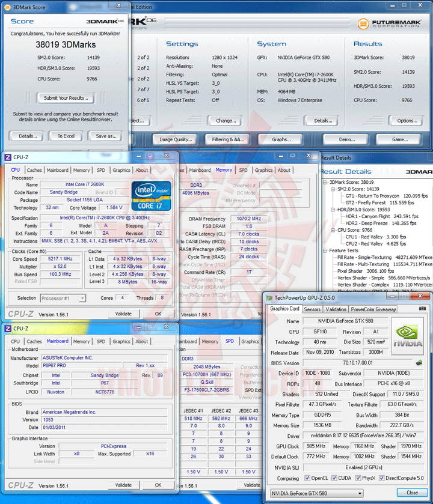
Task: Click the Futuremark Corporation logo
Action: pos(389,23)
